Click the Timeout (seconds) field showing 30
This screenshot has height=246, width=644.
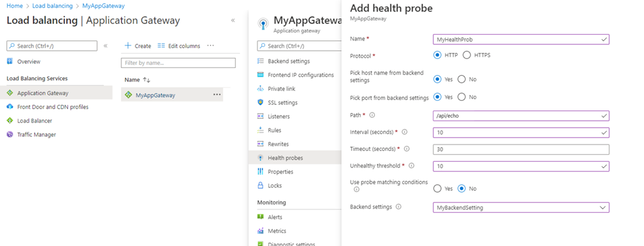click(x=521, y=150)
